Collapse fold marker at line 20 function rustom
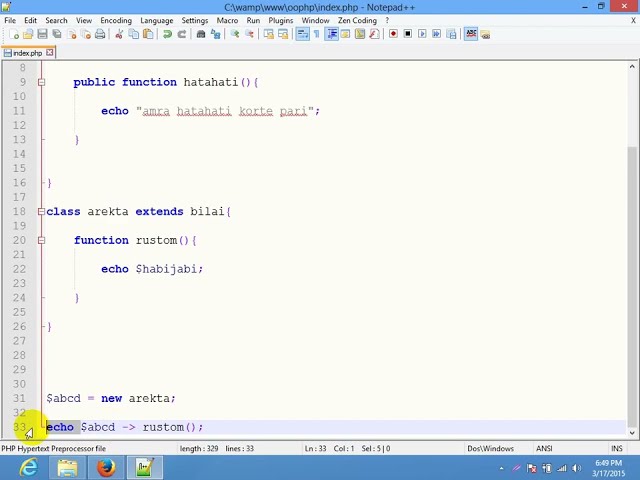This screenshot has width=640, height=480. [x=41, y=240]
